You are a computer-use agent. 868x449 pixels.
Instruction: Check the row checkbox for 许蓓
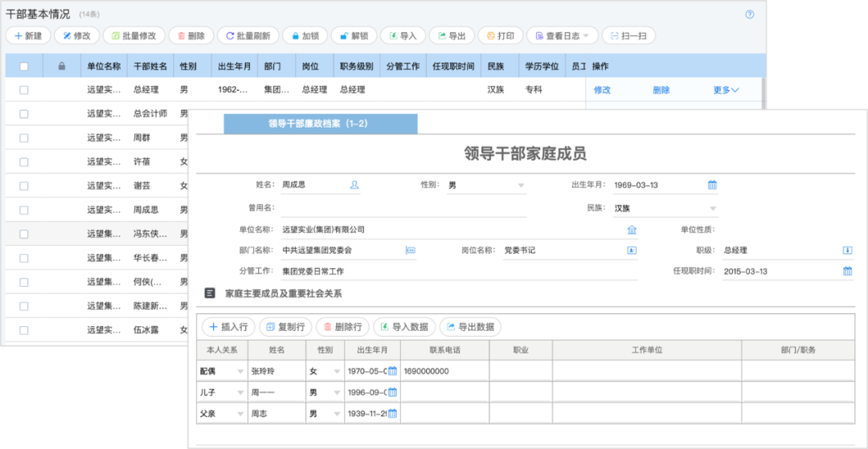pos(24,162)
